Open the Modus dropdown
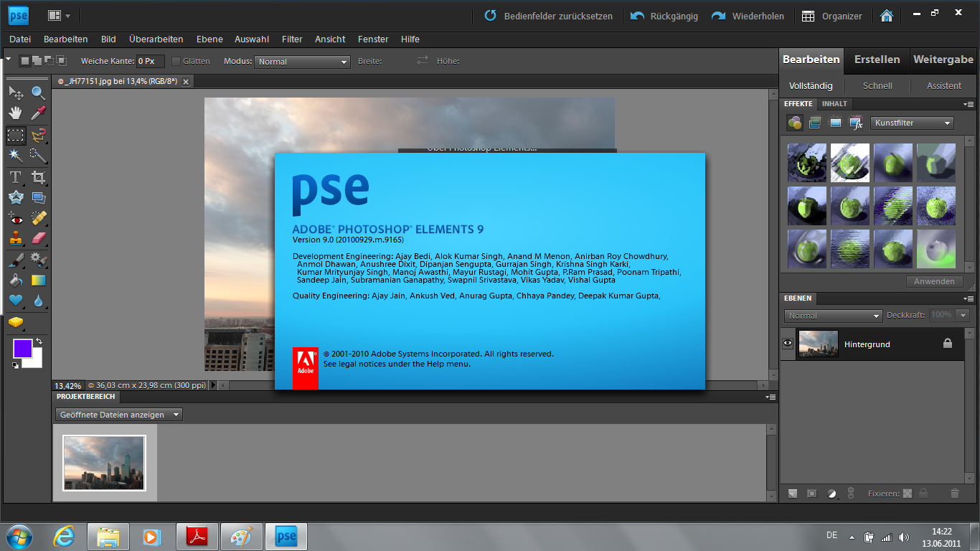The height and width of the screenshot is (551, 980). [x=302, y=62]
